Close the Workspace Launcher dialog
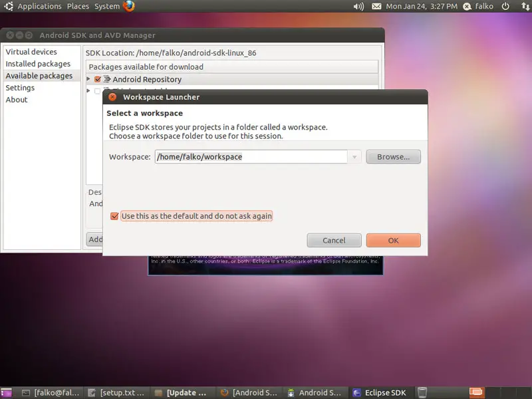 tap(112, 97)
